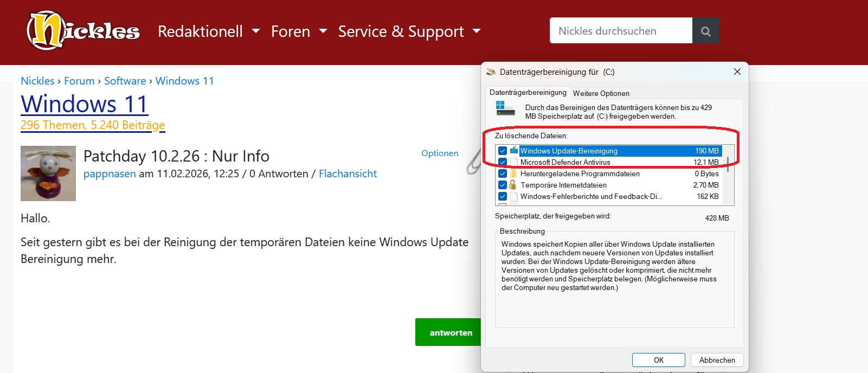Screen dimensions: 868x373
Task: Click the Nickles logo
Action: point(83,31)
